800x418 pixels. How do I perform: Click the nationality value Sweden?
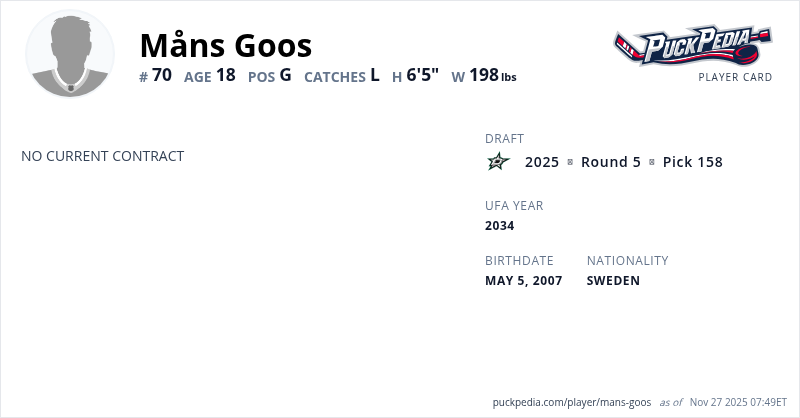[613, 280]
